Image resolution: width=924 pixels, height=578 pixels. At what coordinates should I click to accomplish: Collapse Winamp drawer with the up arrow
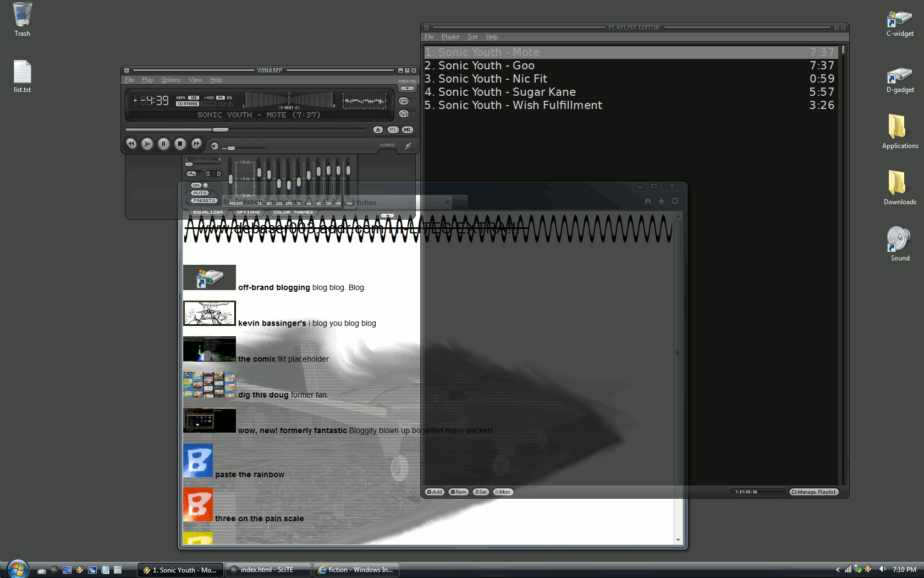(387, 215)
